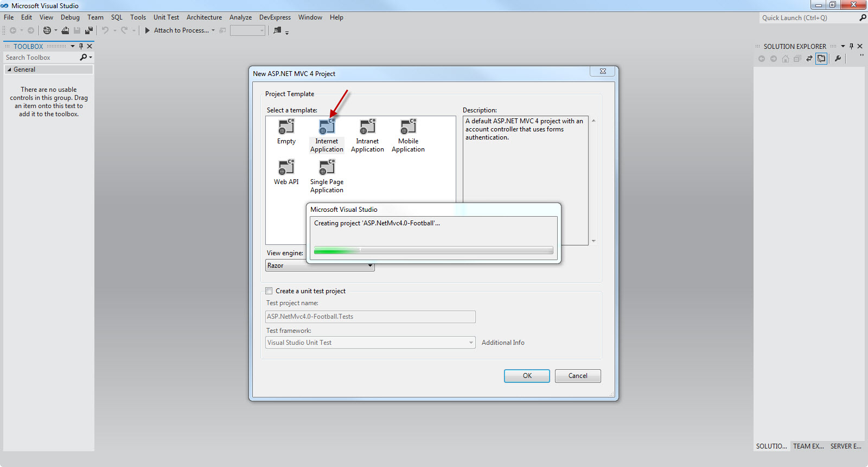868x467 pixels.
Task: Pin the Solution Explorer with auto-hide icon
Action: click(851, 46)
